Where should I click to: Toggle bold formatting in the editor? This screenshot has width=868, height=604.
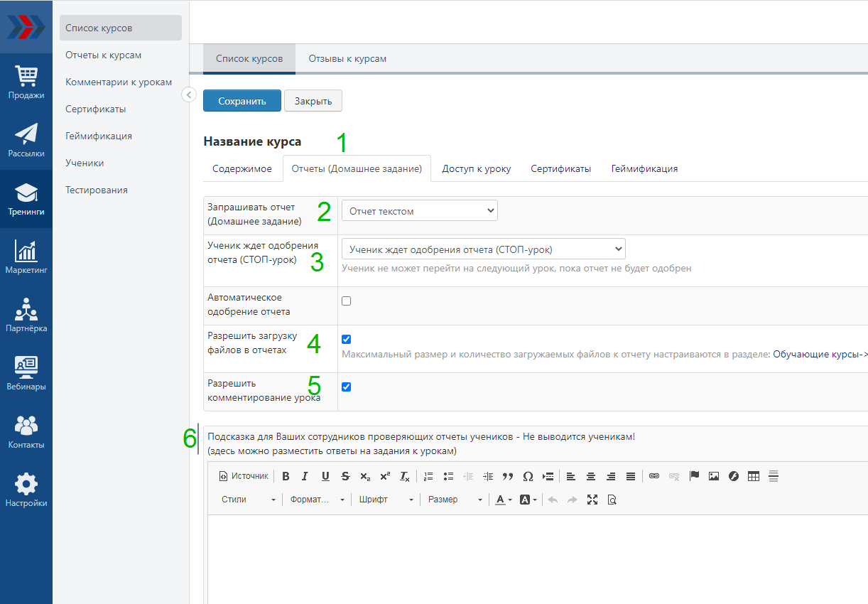point(286,476)
